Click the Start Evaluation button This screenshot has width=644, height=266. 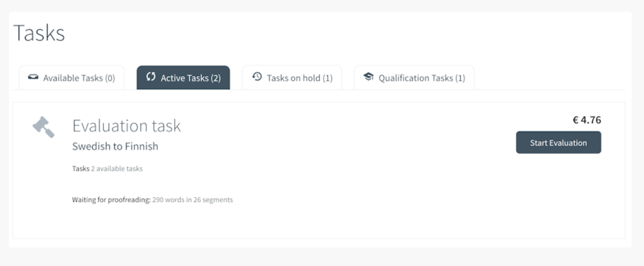click(559, 142)
